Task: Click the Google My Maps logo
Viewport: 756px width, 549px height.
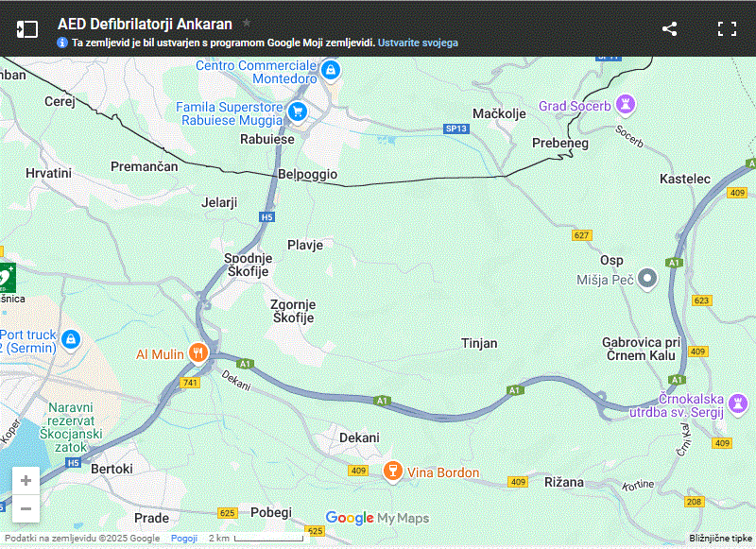Action: pyautogui.click(x=377, y=518)
